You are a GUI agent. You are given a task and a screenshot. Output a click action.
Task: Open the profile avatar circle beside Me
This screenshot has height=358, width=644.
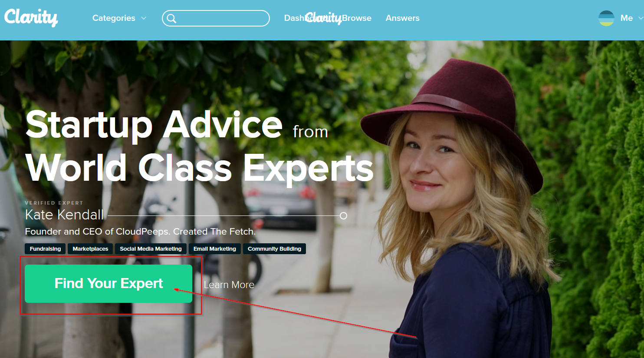pyautogui.click(x=606, y=18)
